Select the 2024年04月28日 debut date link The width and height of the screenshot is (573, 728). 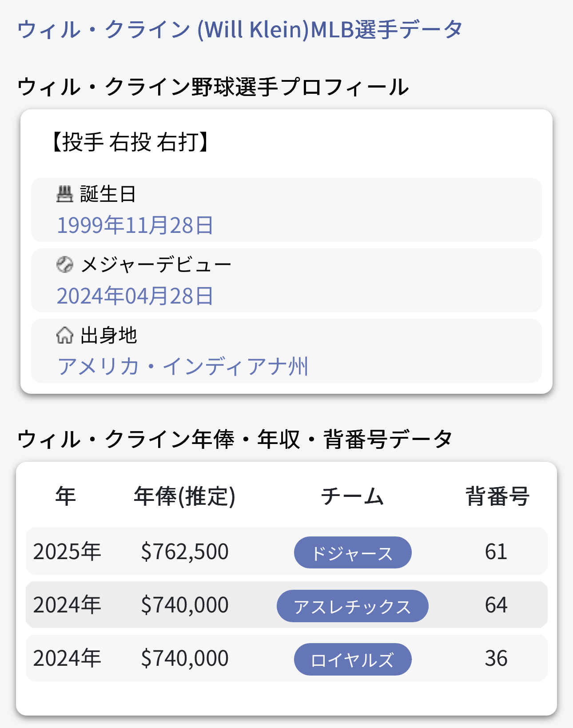(135, 296)
